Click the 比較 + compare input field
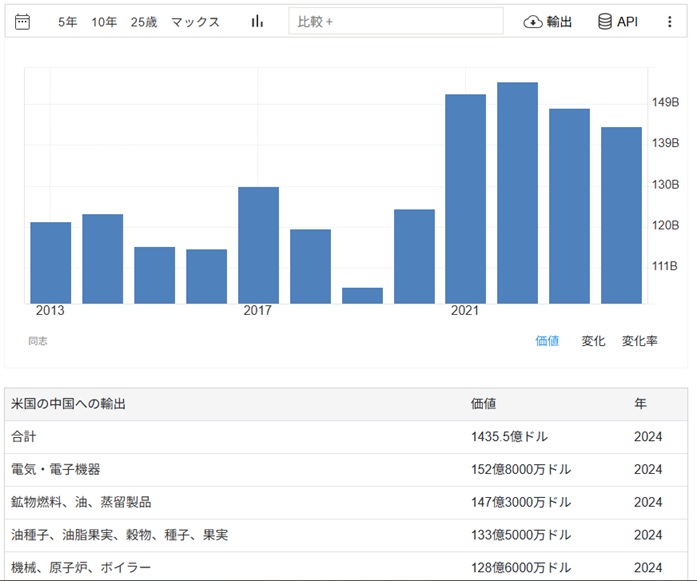This screenshot has width=697, height=581. pyautogui.click(x=395, y=22)
